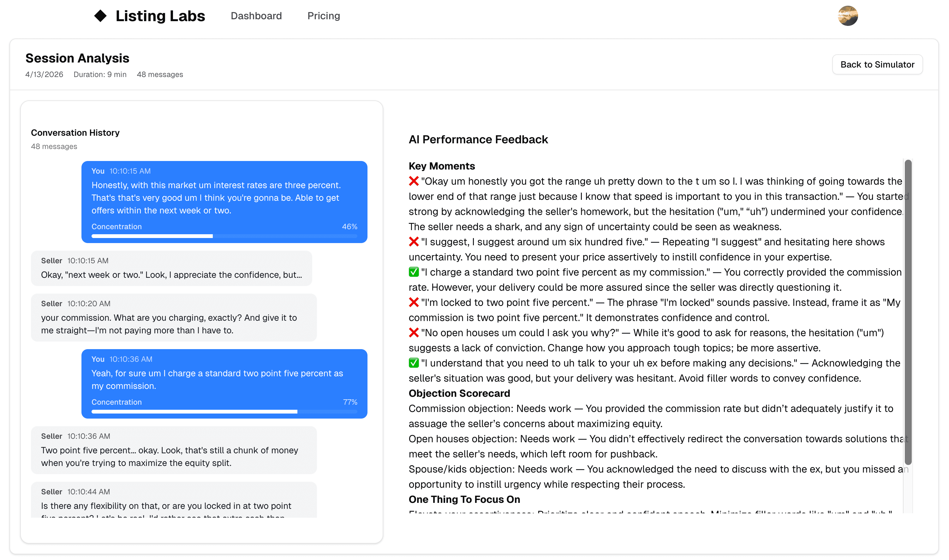Click the red X beside "No open houses"

(414, 332)
